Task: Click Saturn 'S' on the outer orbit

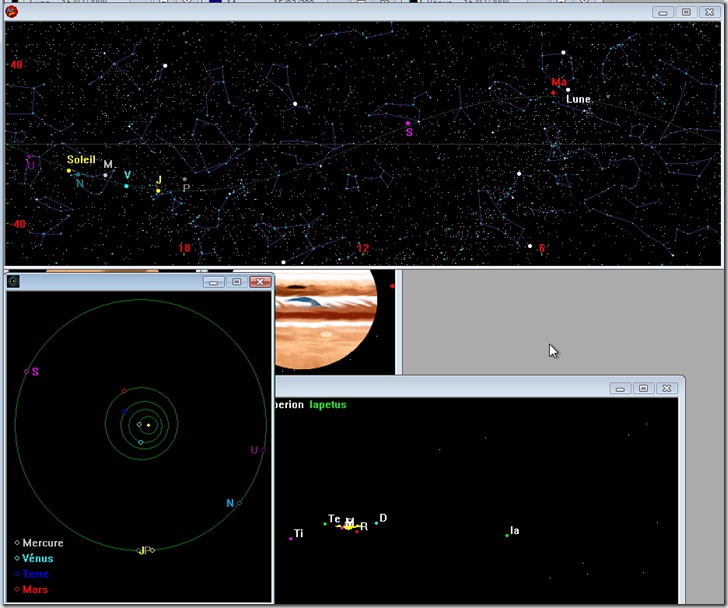Action: pos(27,372)
